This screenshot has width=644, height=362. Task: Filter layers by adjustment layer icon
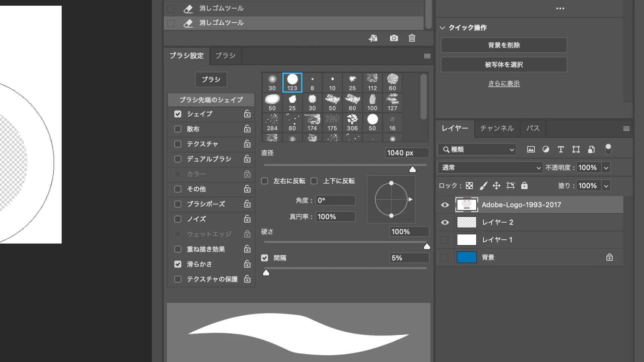(x=546, y=149)
